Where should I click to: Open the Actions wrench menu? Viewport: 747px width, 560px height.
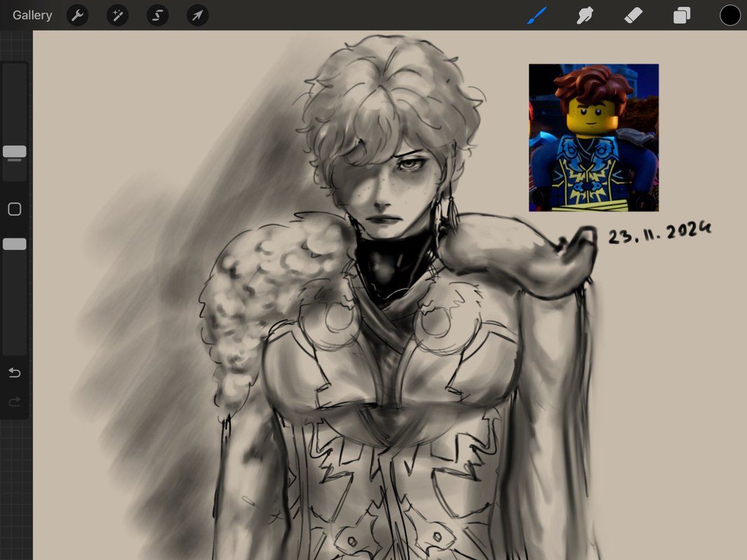(x=78, y=16)
